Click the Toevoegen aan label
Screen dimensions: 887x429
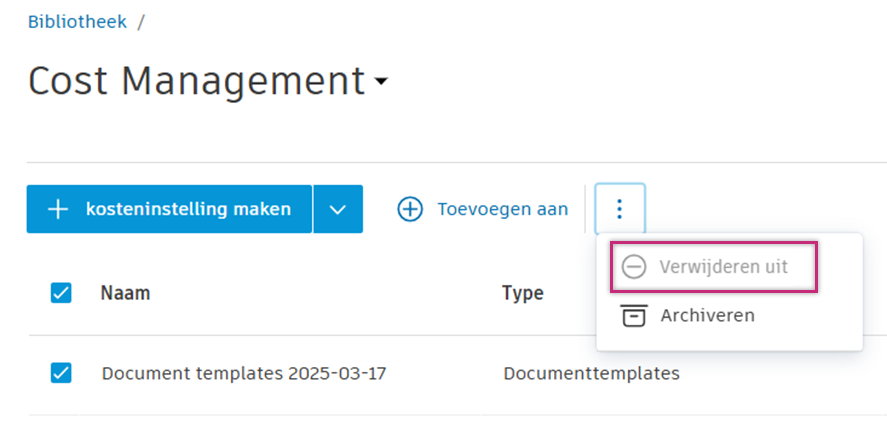click(502, 209)
